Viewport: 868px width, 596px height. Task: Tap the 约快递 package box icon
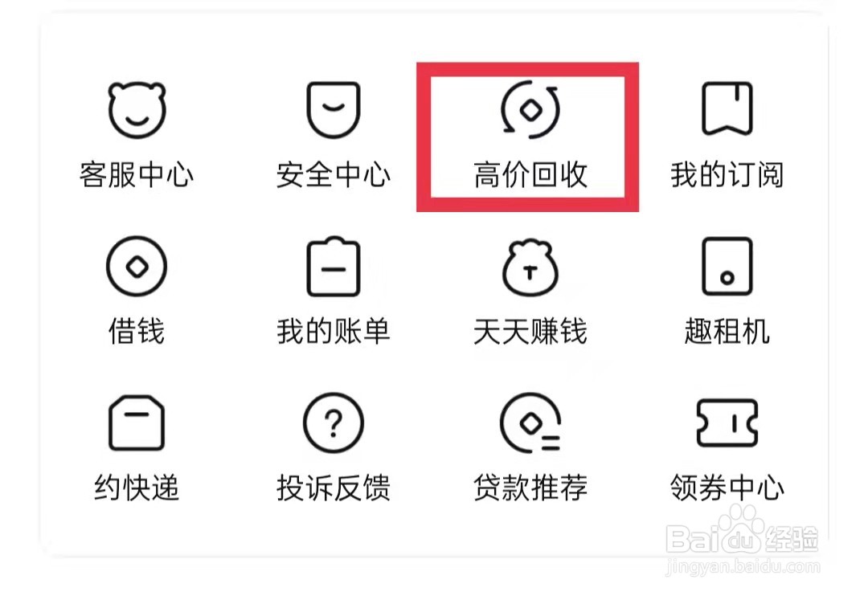click(137, 423)
